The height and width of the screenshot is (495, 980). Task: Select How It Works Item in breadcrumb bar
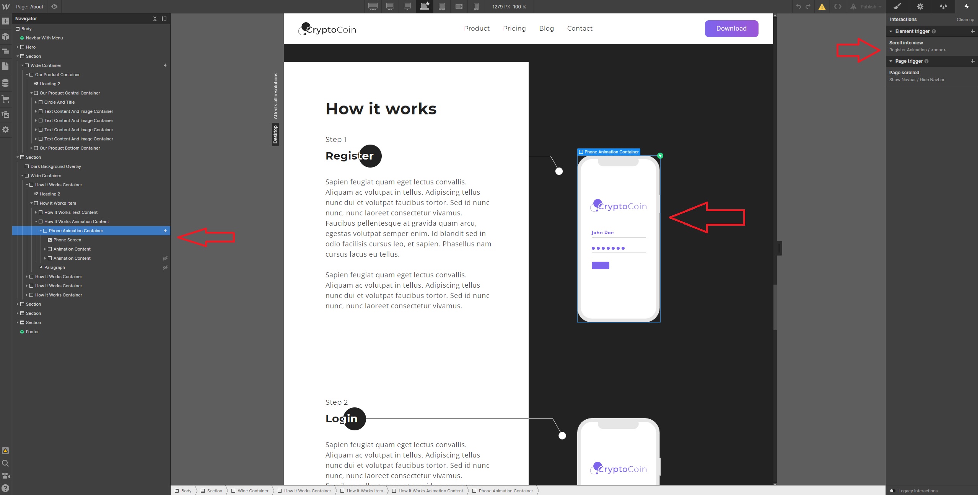pyautogui.click(x=361, y=491)
